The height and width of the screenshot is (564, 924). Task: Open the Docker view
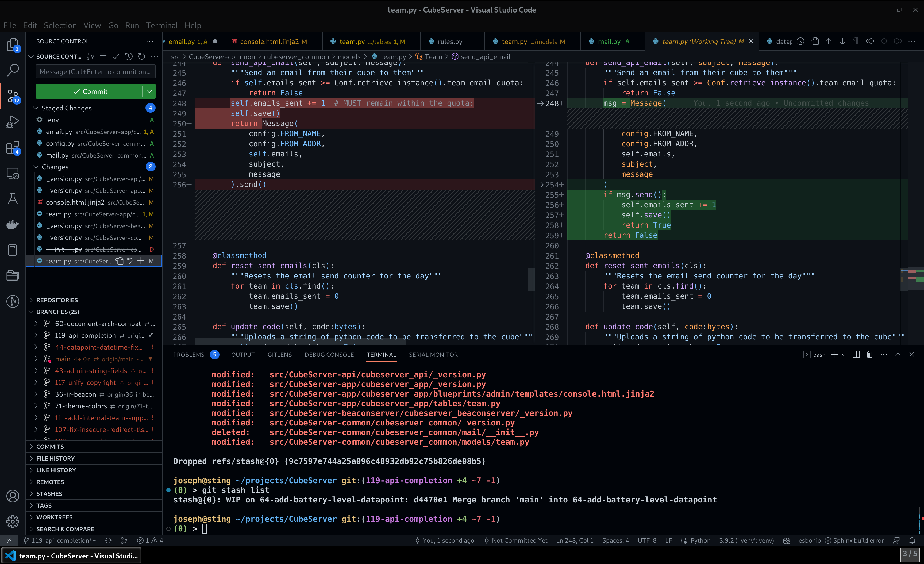[13, 224]
